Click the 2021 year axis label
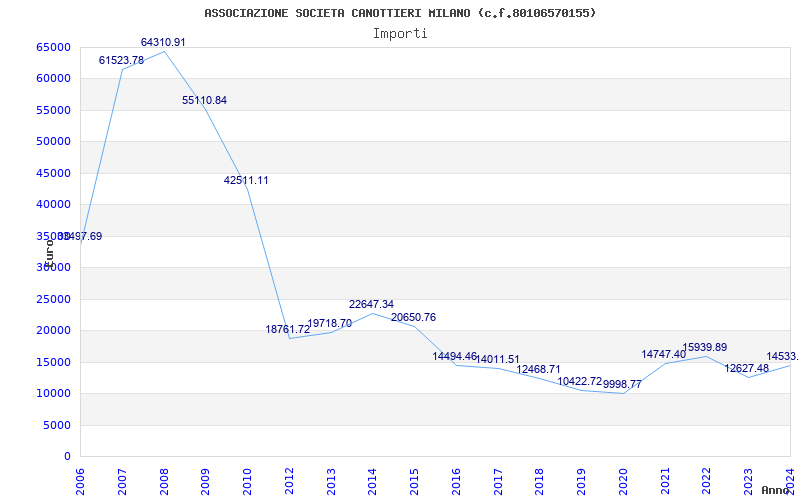This screenshot has height=500, width=800. 665,482
